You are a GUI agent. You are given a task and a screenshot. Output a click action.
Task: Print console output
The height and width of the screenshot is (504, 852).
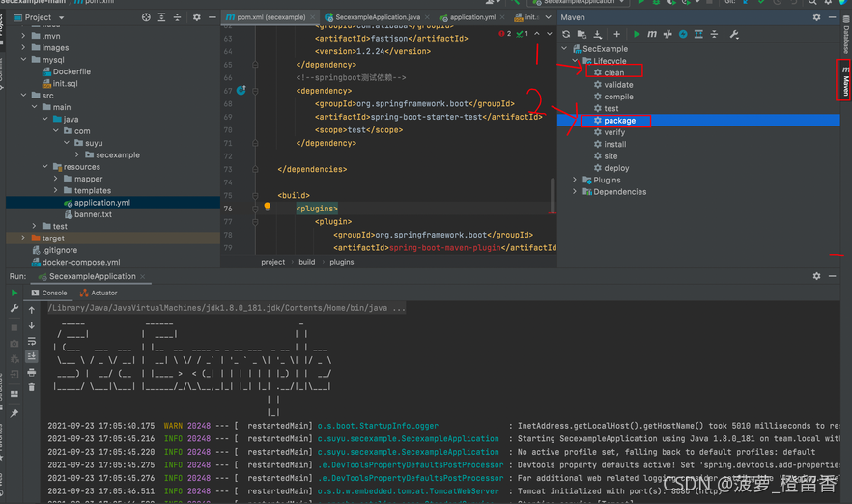(32, 372)
